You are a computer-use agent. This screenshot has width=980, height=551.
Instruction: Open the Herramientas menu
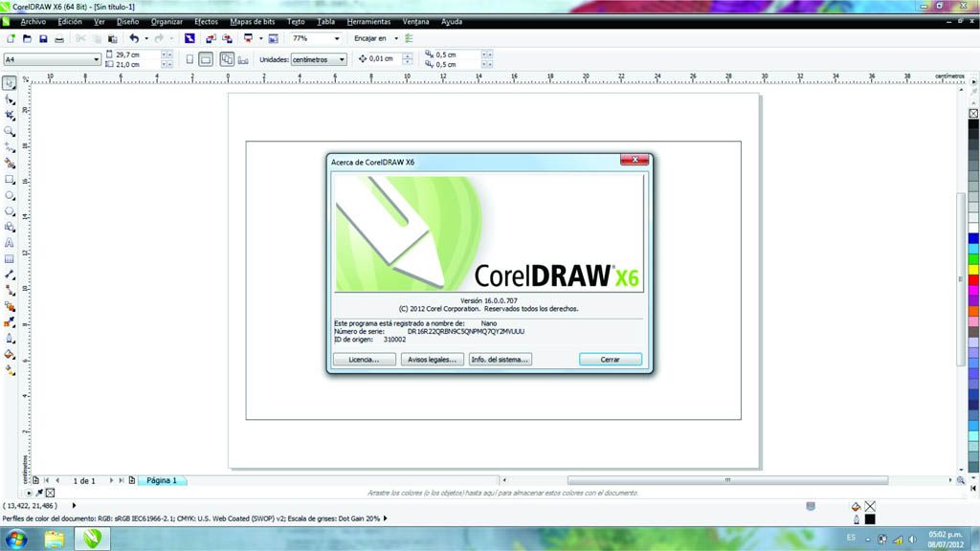tap(368, 21)
